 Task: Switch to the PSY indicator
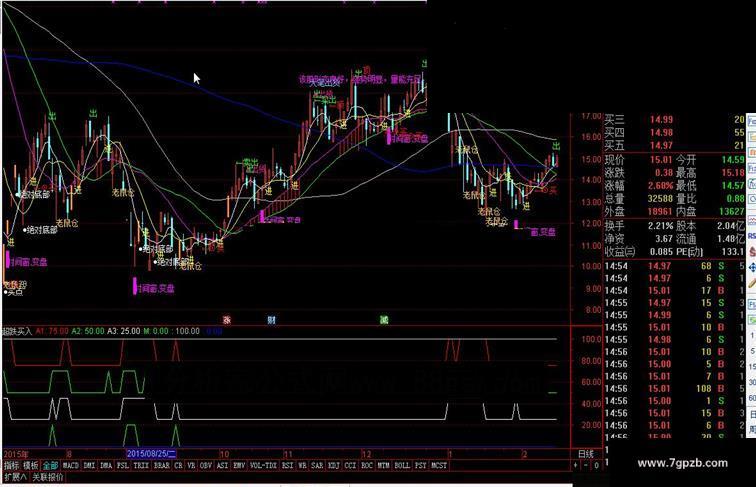click(421, 466)
